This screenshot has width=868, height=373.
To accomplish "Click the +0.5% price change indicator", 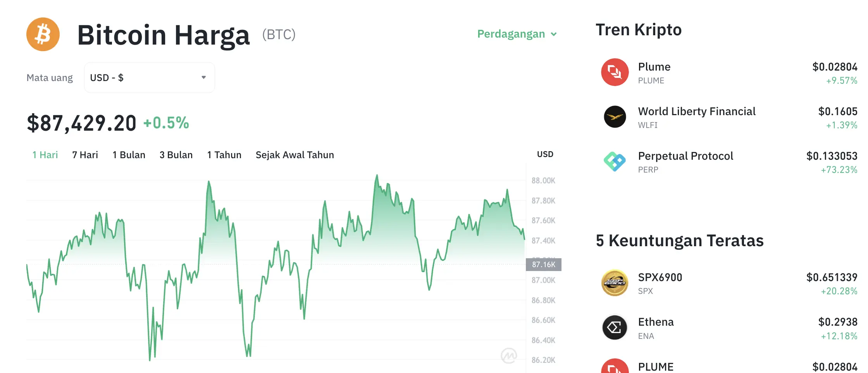I will pyautogui.click(x=166, y=123).
